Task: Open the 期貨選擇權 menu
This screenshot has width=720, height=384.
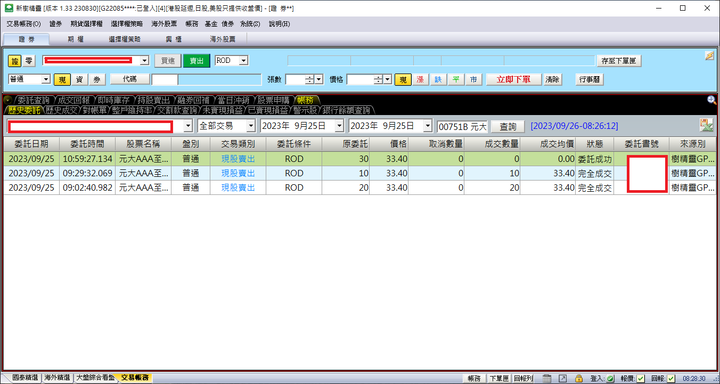Action: 87,24
